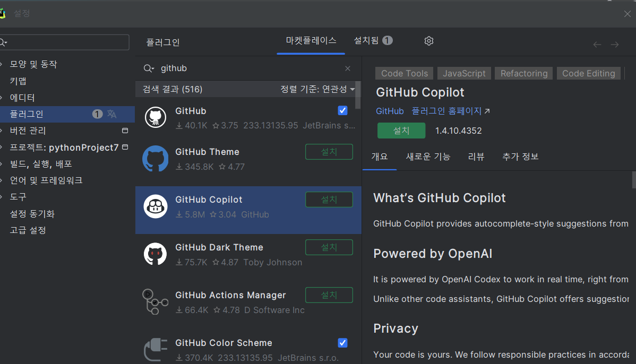This screenshot has height=364, width=636.
Task: Clear the github search text
Action: tap(348, 68)
